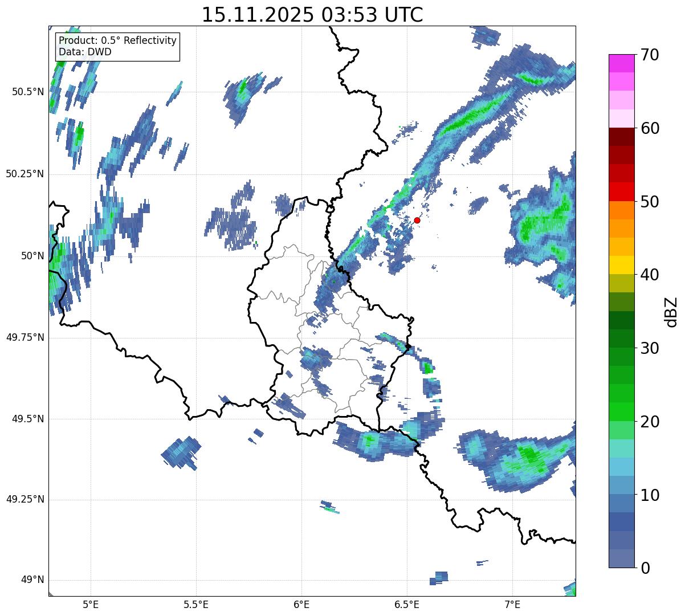Click the latitude label "50°N"
Image resolution: width=685 pixels, height=616 pixels.
32,256
